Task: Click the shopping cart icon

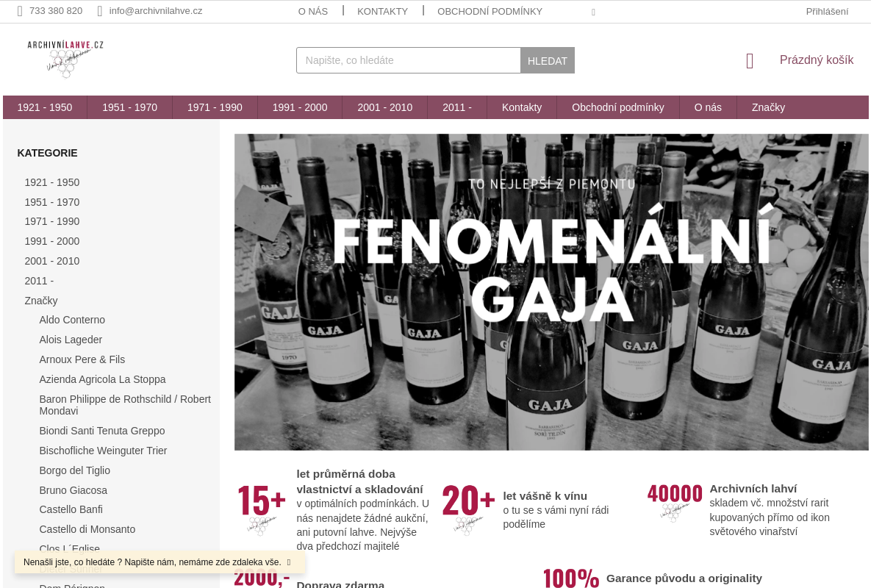Action: click(750, 61)
